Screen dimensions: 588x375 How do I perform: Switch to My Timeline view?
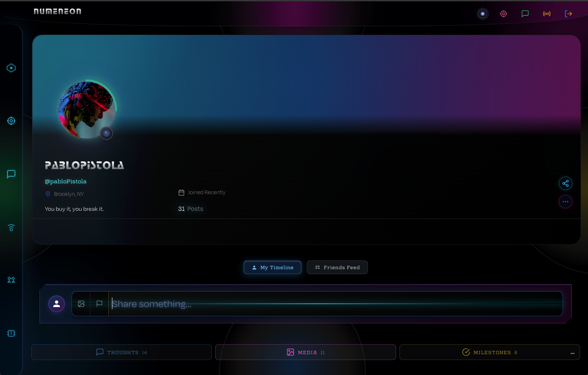[x=273, y=267]
